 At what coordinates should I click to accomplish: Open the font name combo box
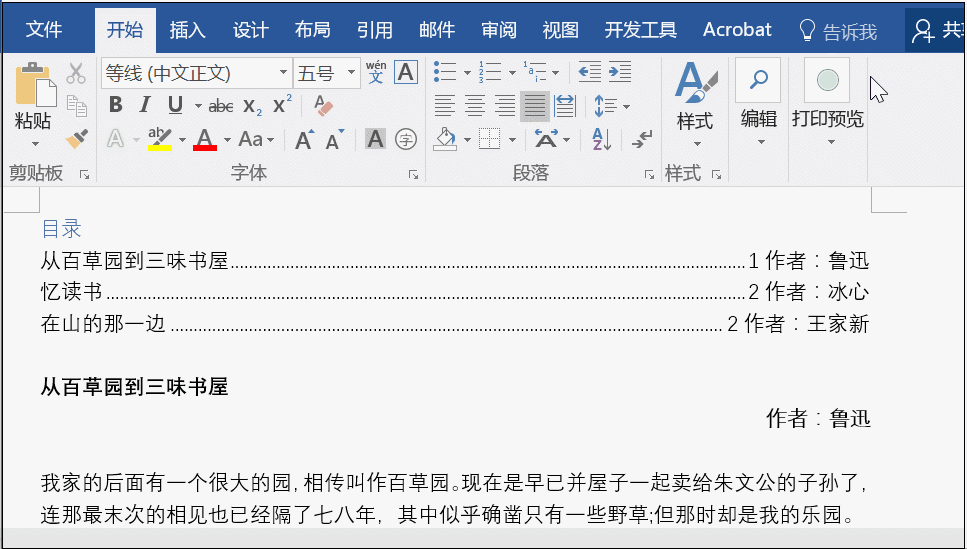point(197,73)
